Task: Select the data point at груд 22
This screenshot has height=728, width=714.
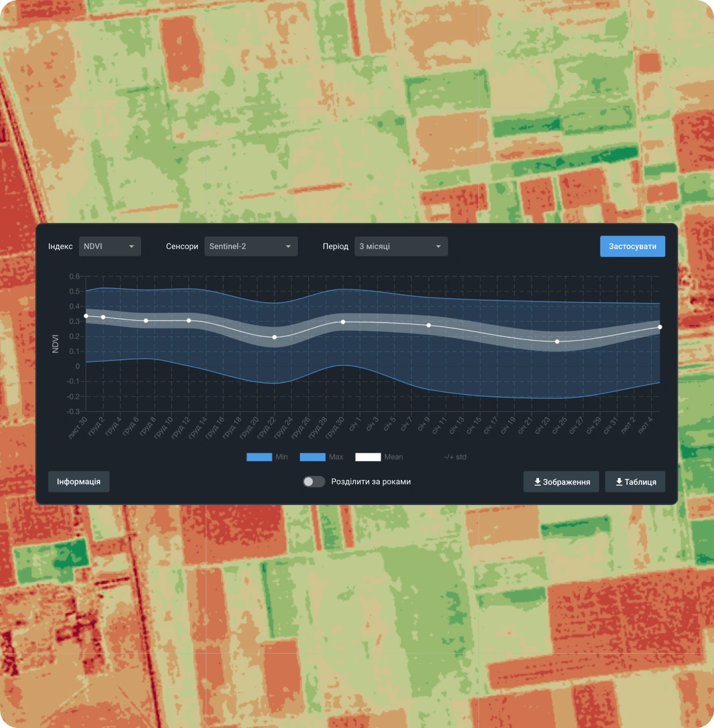Action: point(275,337)
